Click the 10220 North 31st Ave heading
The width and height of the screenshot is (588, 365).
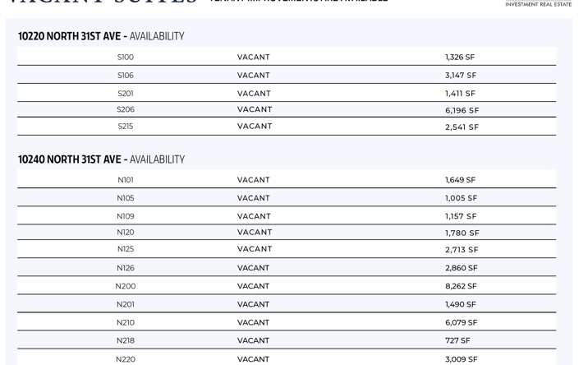101,36
